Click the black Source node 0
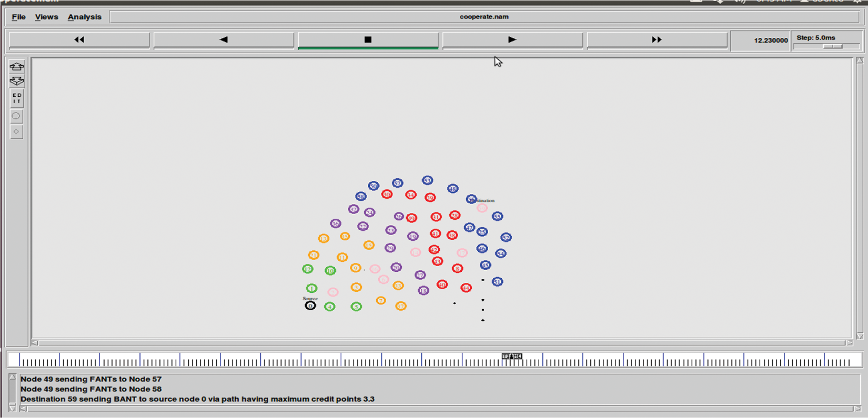 (310, 305)
